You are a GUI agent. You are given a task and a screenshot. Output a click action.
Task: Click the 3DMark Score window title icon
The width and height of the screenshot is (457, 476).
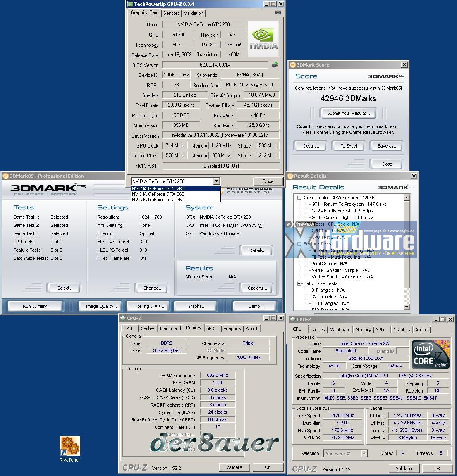(293, 64)
